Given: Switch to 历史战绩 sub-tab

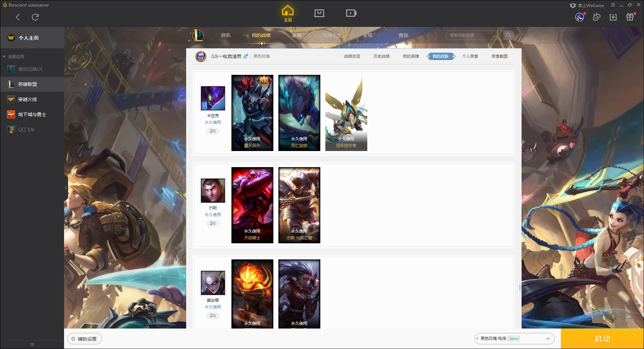Looking at the screenshot, I should (381, 56).
